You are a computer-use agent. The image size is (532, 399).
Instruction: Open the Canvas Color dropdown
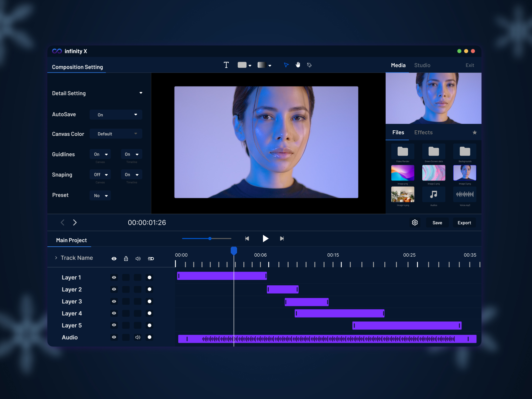[x=116, y=134]
